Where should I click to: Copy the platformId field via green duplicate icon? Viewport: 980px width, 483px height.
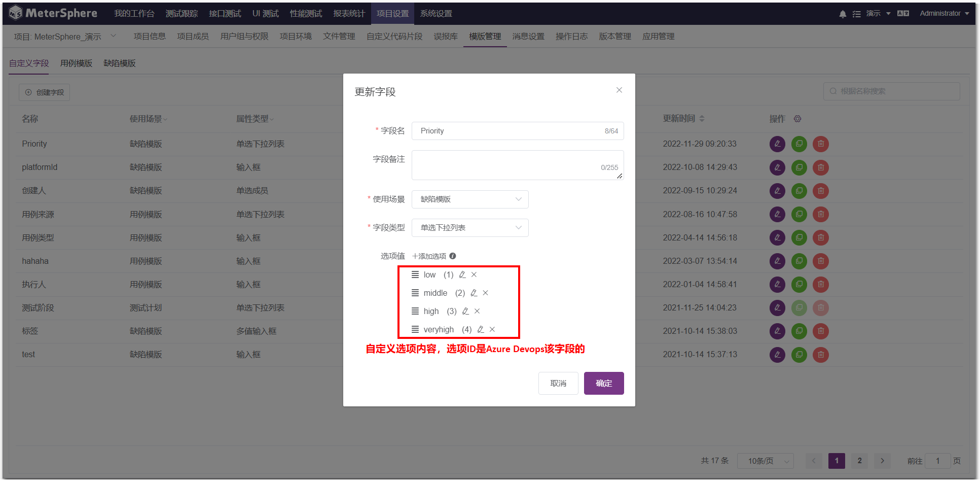[799, 167]
